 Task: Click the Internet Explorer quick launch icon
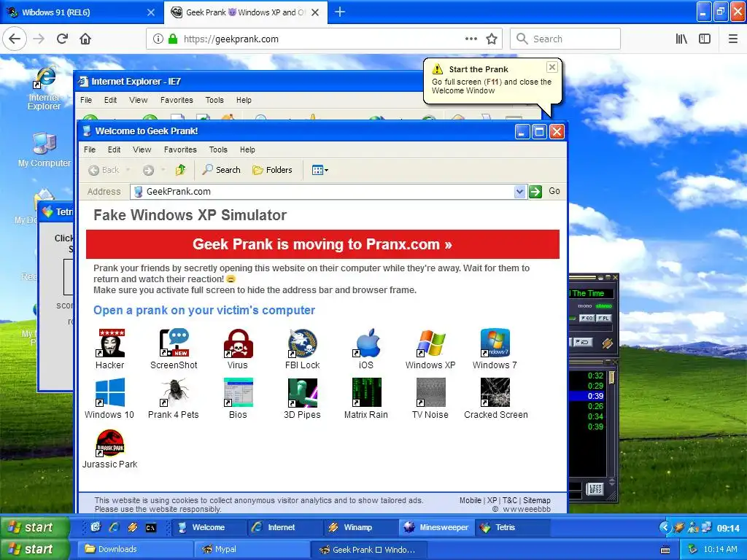click(x=115, y=527)
